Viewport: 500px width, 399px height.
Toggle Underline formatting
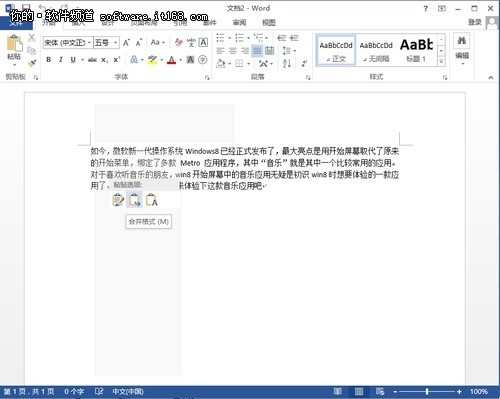pyautogui.click(x=73, y=60)
